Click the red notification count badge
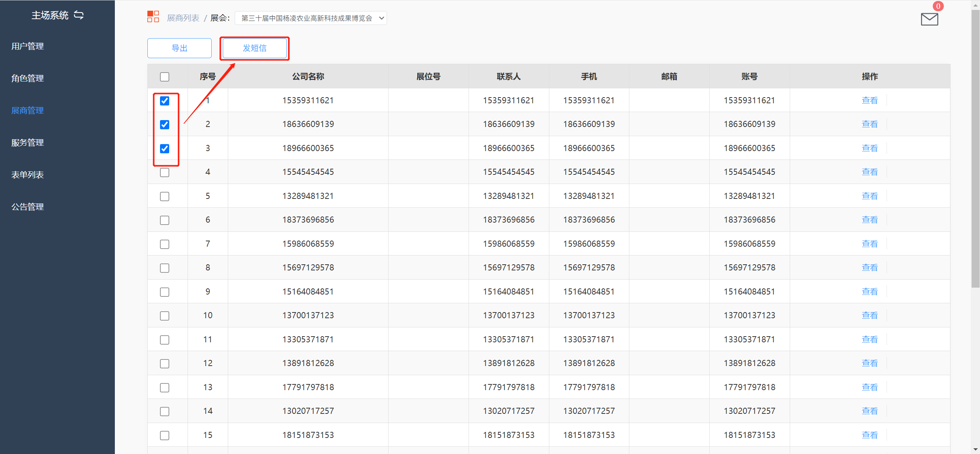The height and width of the screenshot is (454, 980). point(938,6)
